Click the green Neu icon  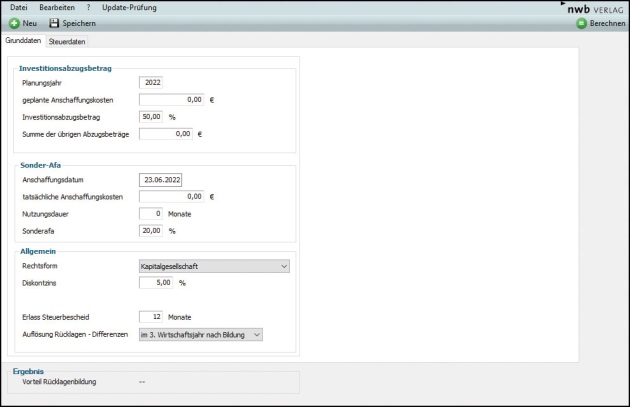[x=14, y=23]
